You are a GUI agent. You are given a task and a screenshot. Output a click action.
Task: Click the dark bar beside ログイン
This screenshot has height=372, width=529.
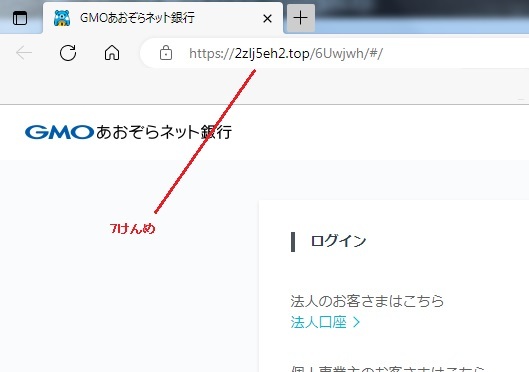[x=293, y=242]
